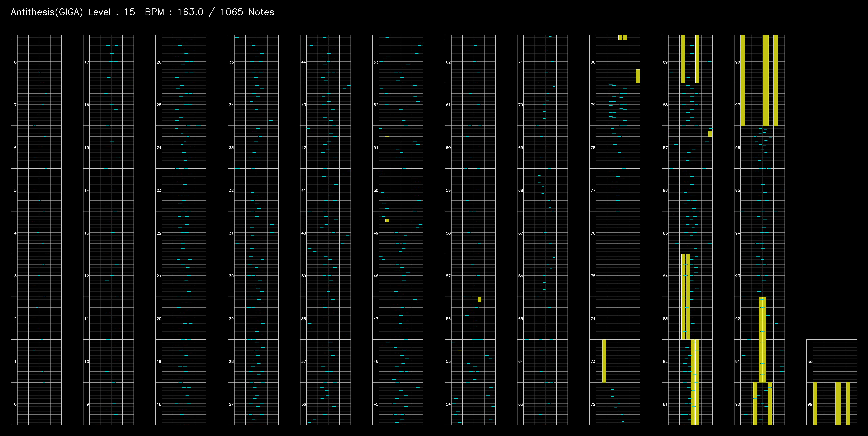Select measure number 81 label

pos(665,404)
